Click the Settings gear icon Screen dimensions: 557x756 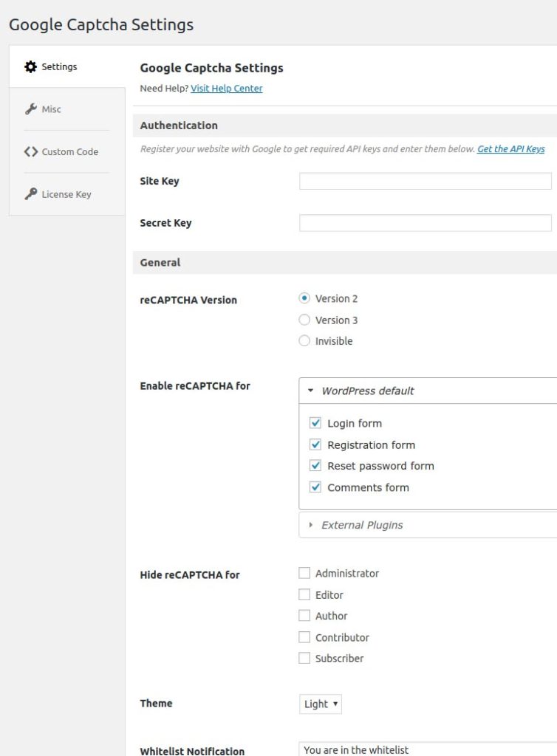(x=30, y=66)
